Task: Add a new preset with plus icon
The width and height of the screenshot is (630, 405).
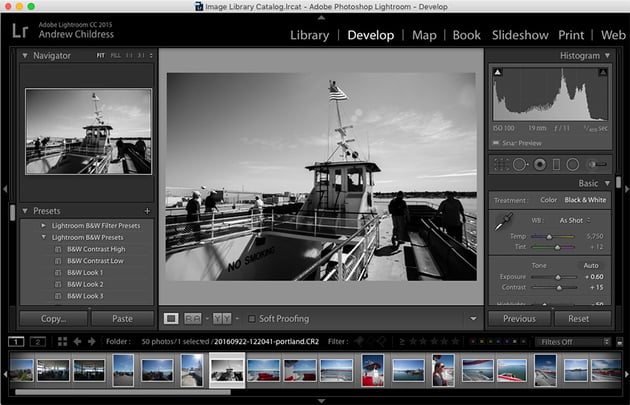Action: (x=147, y=211)
